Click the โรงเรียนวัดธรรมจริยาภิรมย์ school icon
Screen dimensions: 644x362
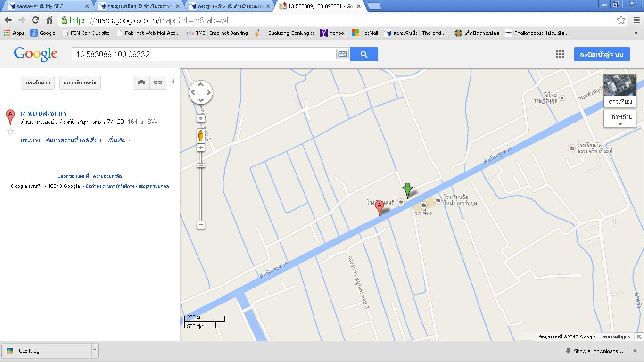pyautogui.click(x=571, y=148)
